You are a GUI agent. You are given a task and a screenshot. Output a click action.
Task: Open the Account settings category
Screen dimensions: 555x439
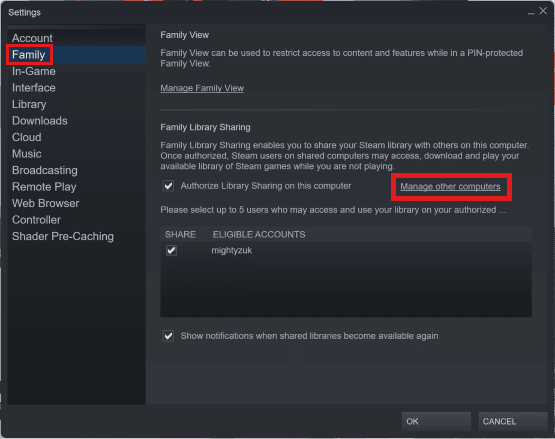32,38
